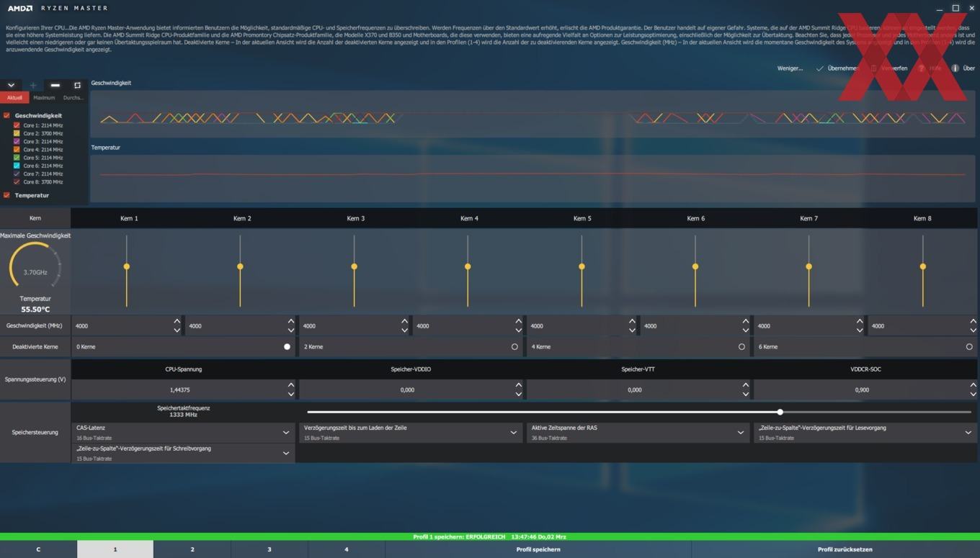Lower CPU-Spannung with the down arrow
Image resolution: width=980 pixels, height=558 pixels.
(291, 395)
